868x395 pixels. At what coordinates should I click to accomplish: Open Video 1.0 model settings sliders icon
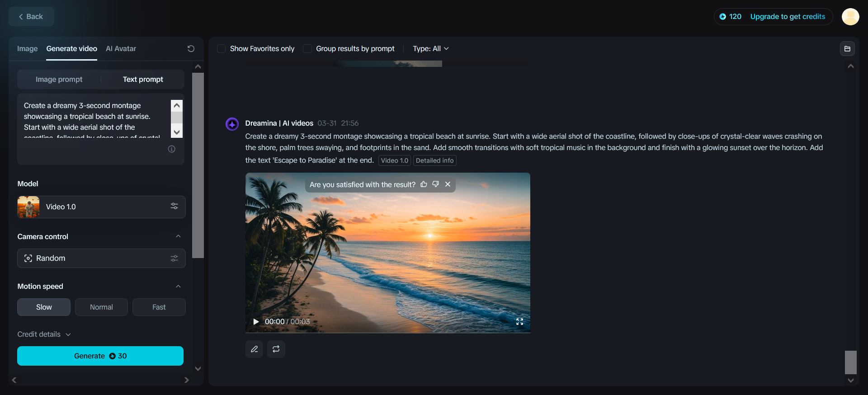tap(175, 206)
